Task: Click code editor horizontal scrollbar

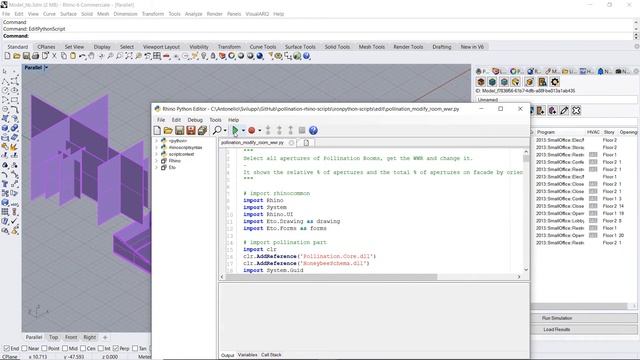Action: coord(331,277)
